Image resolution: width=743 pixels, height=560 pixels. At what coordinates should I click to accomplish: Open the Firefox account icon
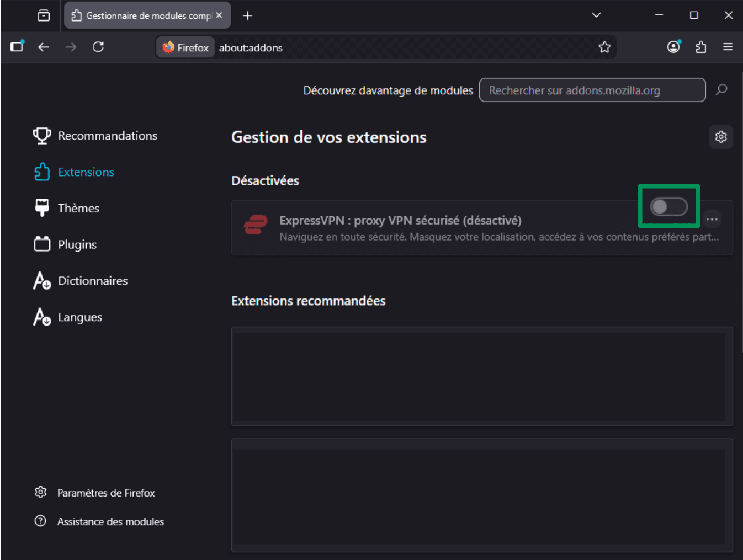tap(673, 47)
